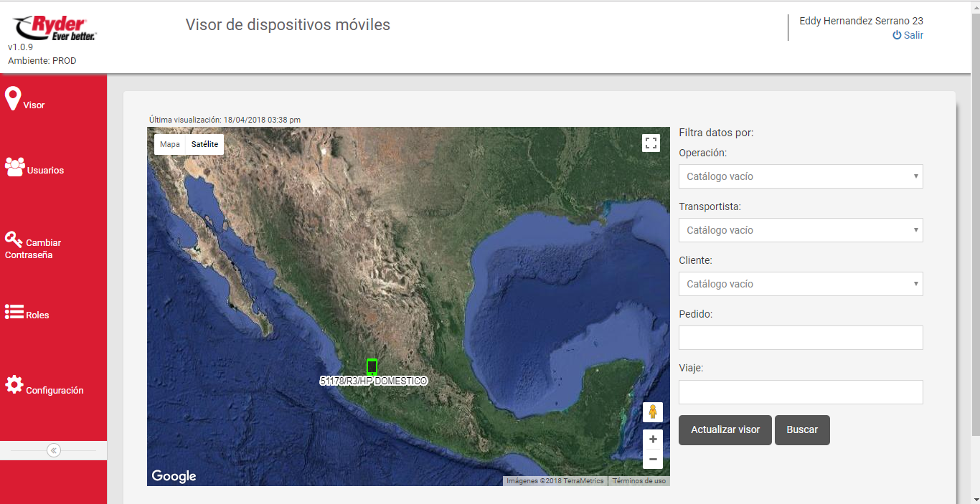The width and height of the screenshot is (980, 504).
Task: Zoom out on the map
Action: coord(652,459)
